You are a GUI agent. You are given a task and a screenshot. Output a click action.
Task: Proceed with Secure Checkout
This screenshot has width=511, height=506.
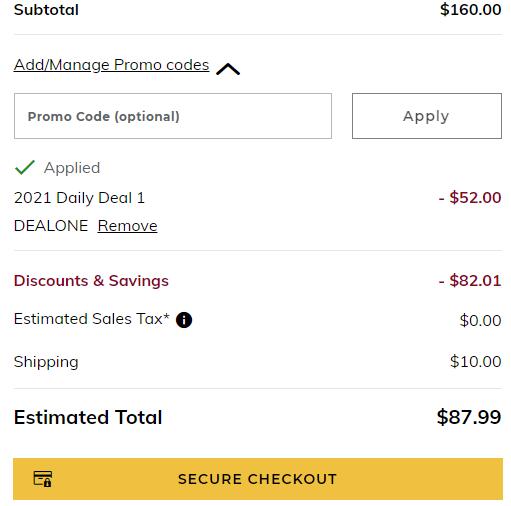[258, 479]
